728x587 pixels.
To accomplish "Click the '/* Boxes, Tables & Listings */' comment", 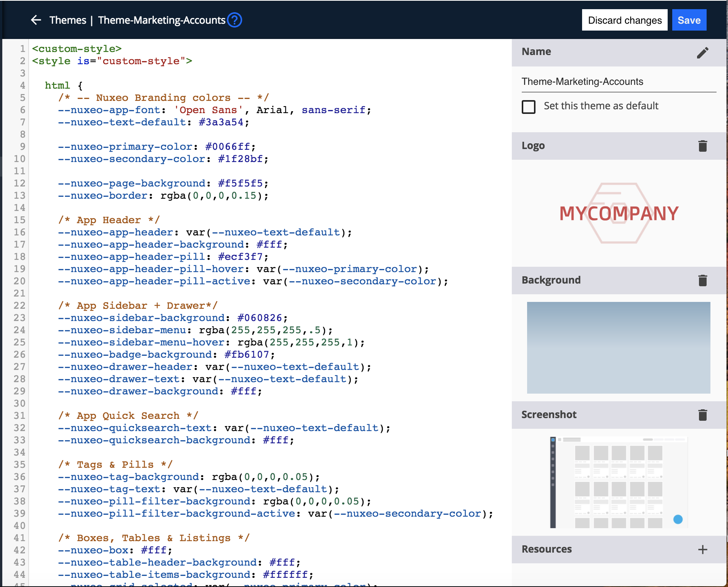I will [154, 538].
